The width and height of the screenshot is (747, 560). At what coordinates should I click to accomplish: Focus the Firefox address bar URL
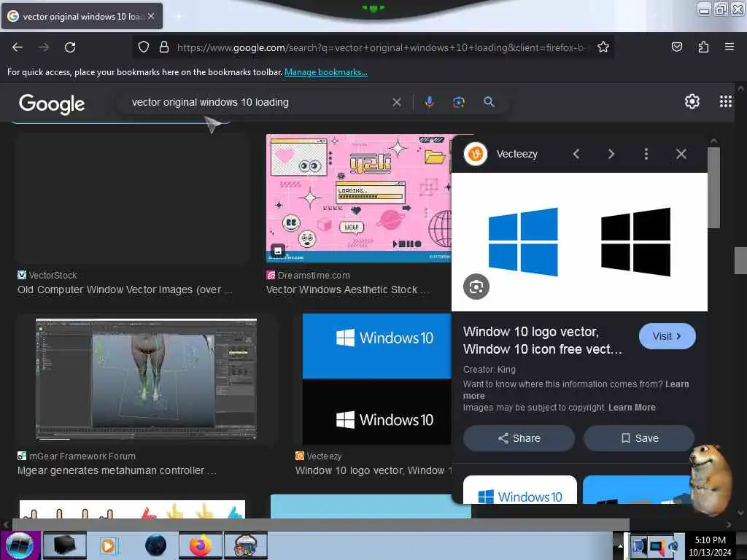tap(380, 47)
